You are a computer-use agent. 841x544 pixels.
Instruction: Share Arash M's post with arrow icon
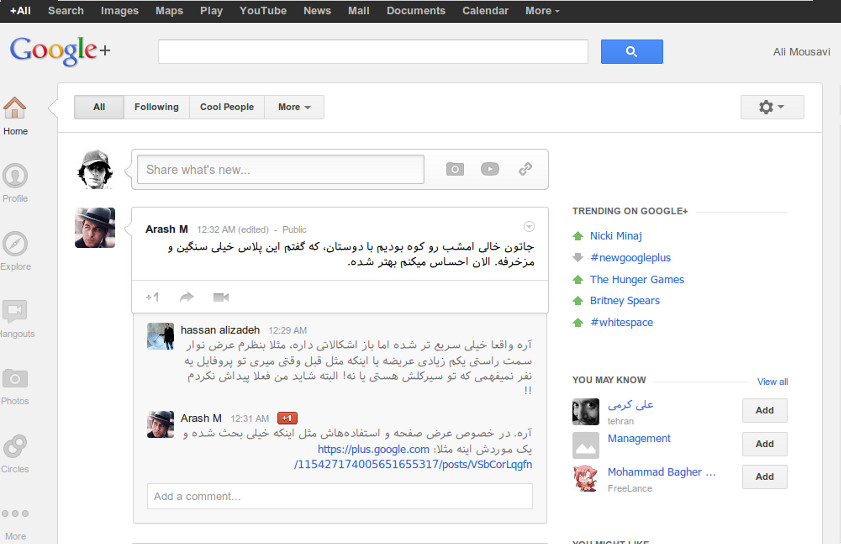186,297
